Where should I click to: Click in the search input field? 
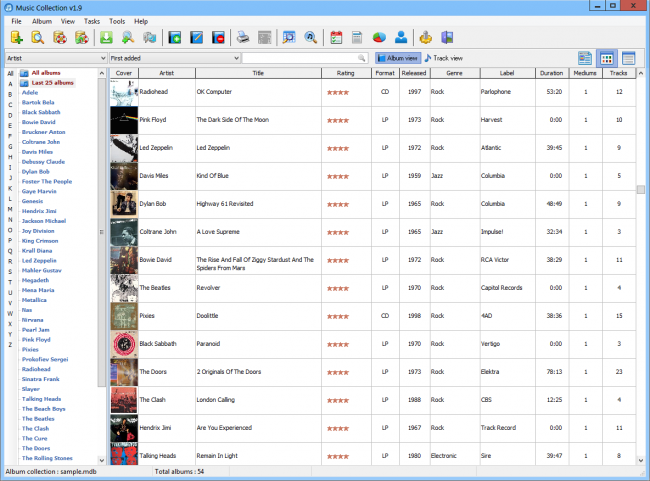(x=300, y=58)
